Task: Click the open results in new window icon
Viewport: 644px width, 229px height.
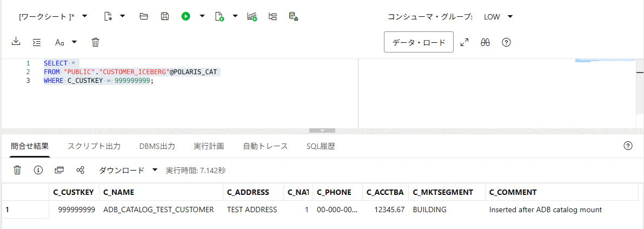Action: tap(59, 170)
